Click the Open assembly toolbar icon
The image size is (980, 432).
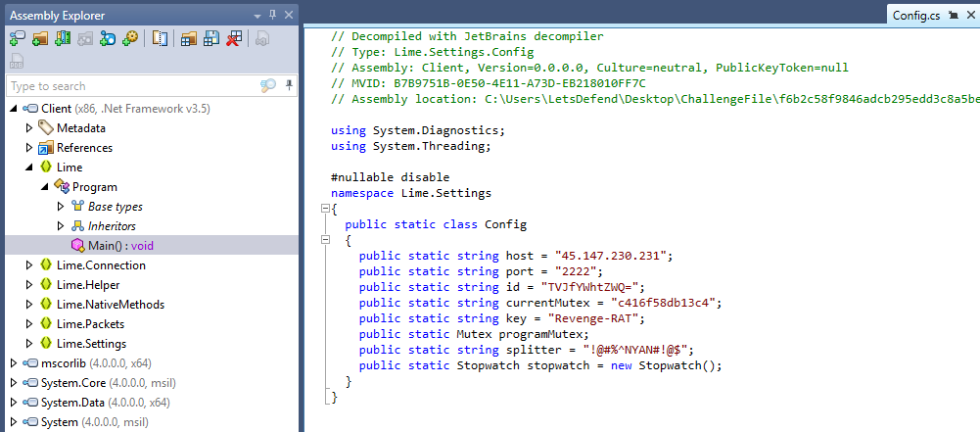pos(18,39)
